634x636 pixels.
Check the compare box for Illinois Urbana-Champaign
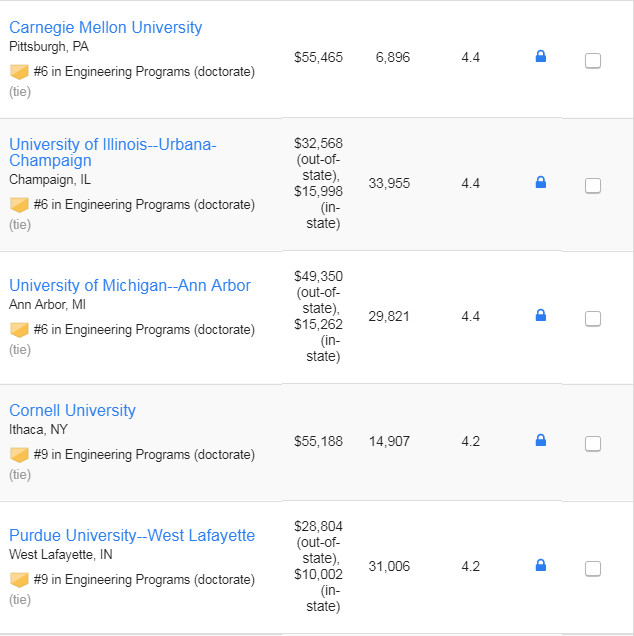[x=593, y=186]
